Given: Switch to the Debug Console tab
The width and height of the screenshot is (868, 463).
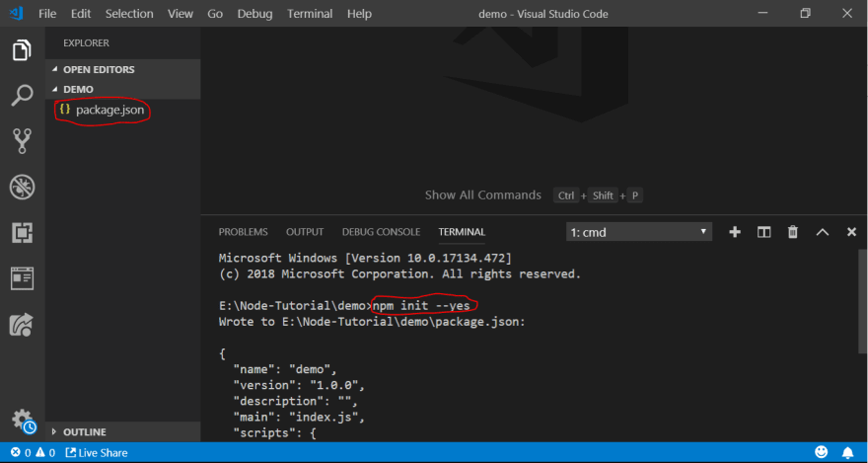Looking at the screenshot, I should [x=381, y=232].
